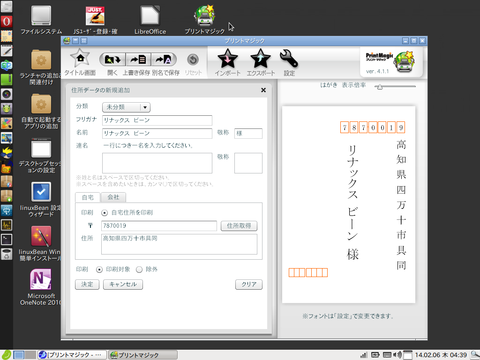
Task: Click the postal code field 7870019
Action: pos(159,226)
